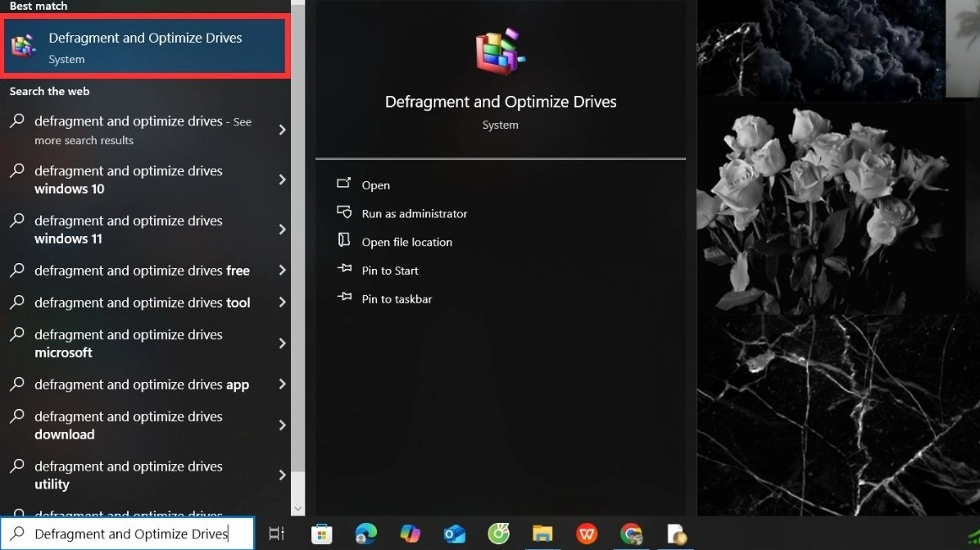Image resolution: width=980 pixels, height=550 pixels.
Task: Follow the 'See more search results' link
Action: (141, 130)
